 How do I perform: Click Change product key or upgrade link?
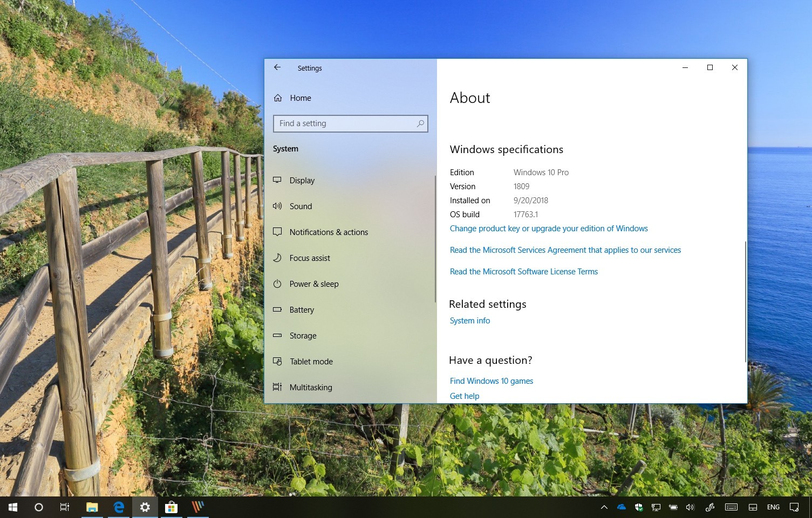pyautogui.click(x=549, y=229)
